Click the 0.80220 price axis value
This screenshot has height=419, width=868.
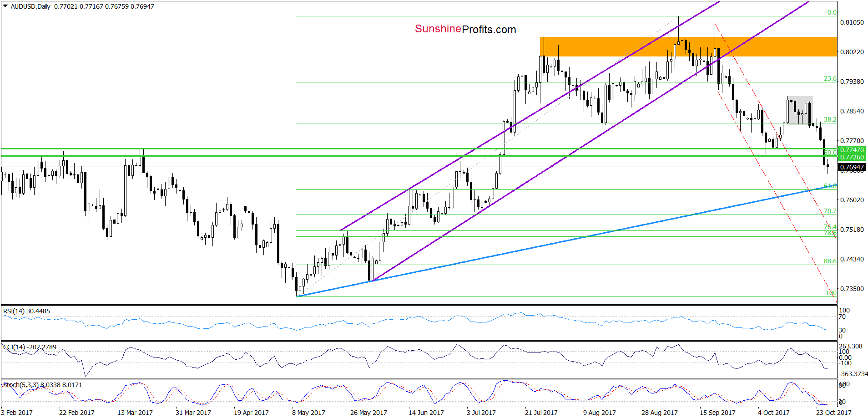852,52
